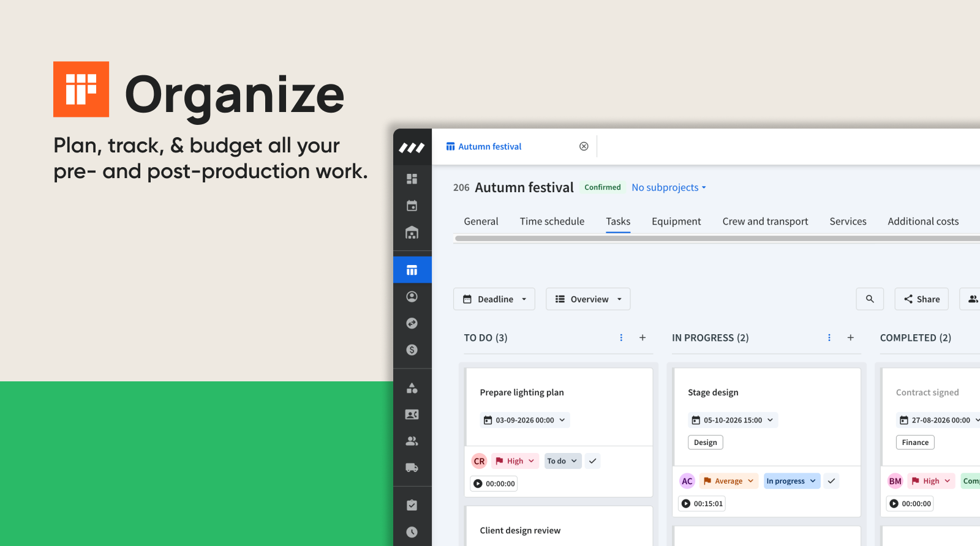Click the search magnifier button
980x546 pixels.
(x=870, y=299)
